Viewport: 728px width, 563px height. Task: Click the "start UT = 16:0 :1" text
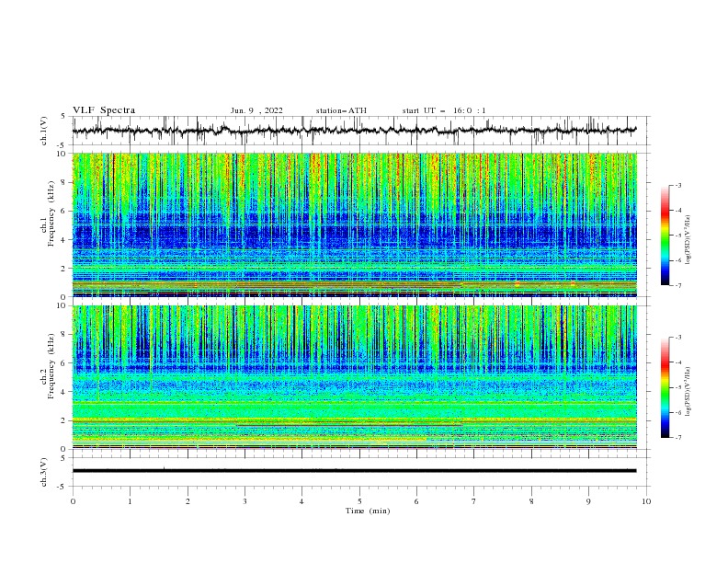point(444,110)
